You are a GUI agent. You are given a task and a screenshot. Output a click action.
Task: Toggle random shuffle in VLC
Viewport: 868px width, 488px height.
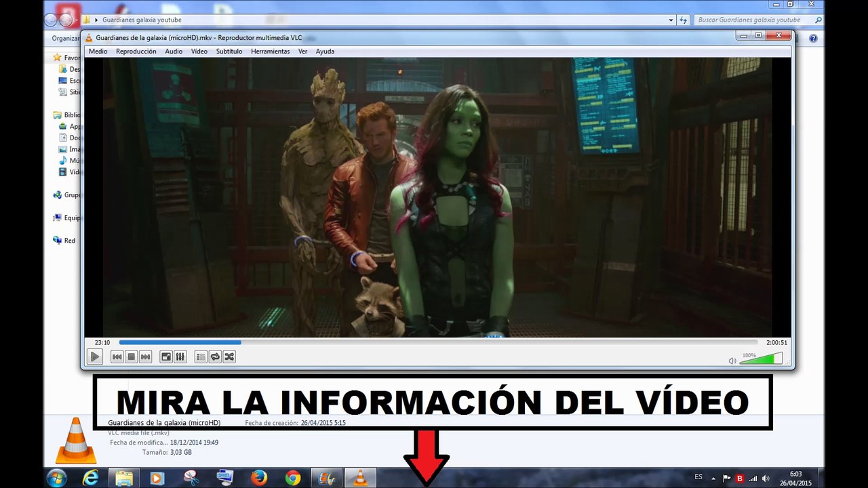click(229, 357)
